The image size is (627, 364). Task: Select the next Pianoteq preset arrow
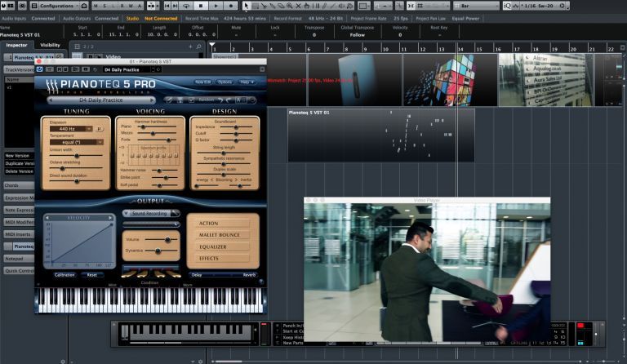coord(152,100)
